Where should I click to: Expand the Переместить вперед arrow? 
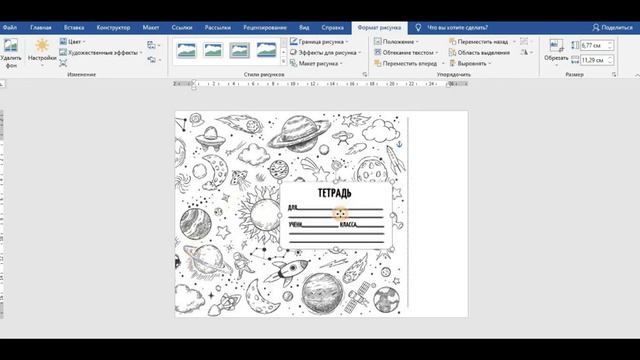[x=443, y=64]
